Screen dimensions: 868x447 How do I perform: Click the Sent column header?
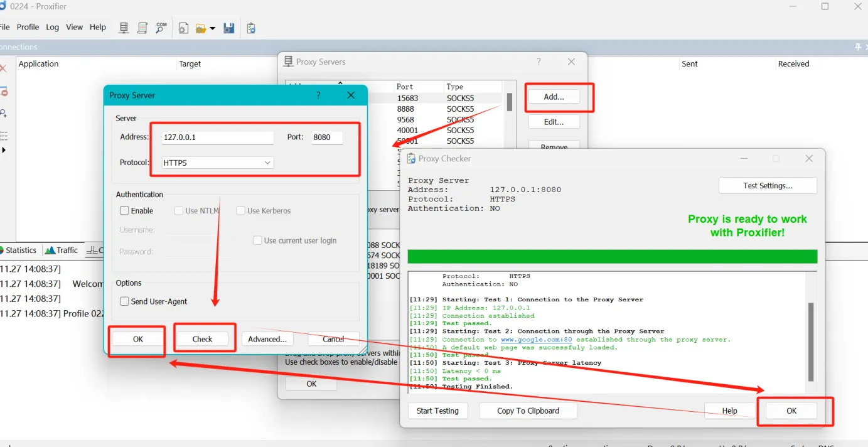689,63
